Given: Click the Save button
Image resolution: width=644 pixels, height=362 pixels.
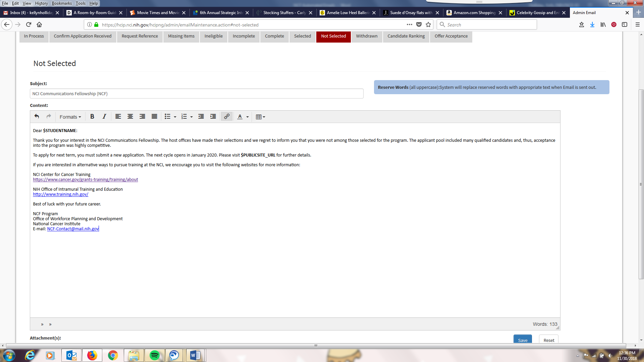Looking at the screenshot, I should tap(522, 340).
